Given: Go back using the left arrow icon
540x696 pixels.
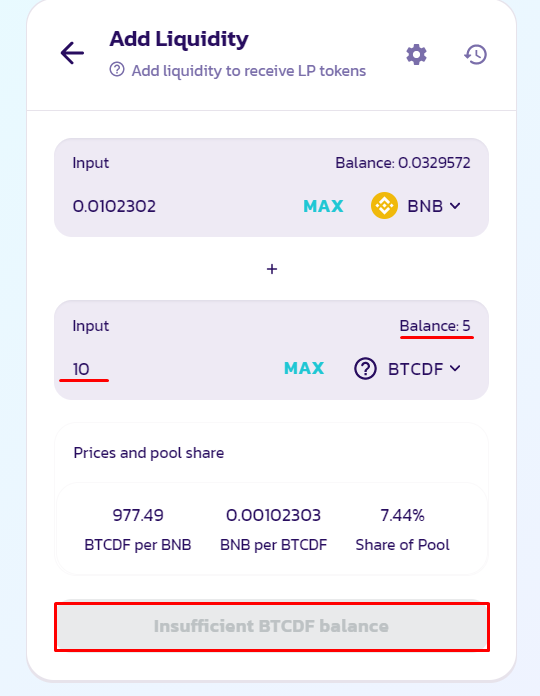Looking at the screenshot, I should click(72, 53).
